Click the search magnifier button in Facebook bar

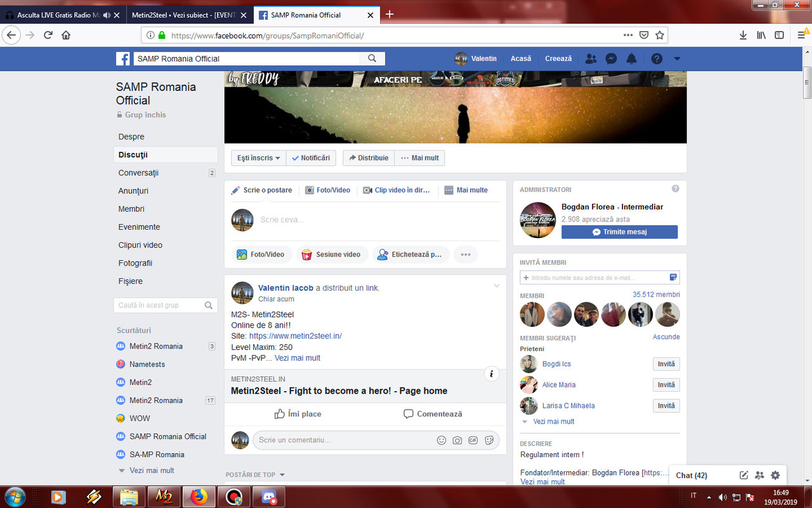point(372,58)
